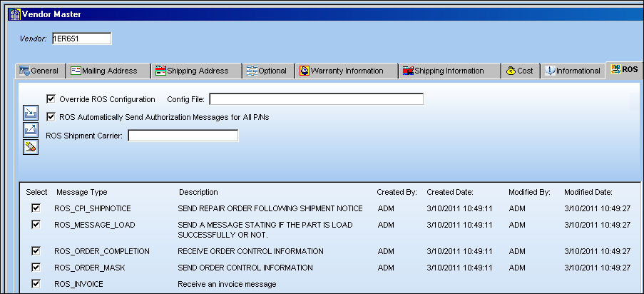
Task: Uncheck ROS Automatically Send Authorization Messages
Action: pyautogui.click(x=51, y=117)
